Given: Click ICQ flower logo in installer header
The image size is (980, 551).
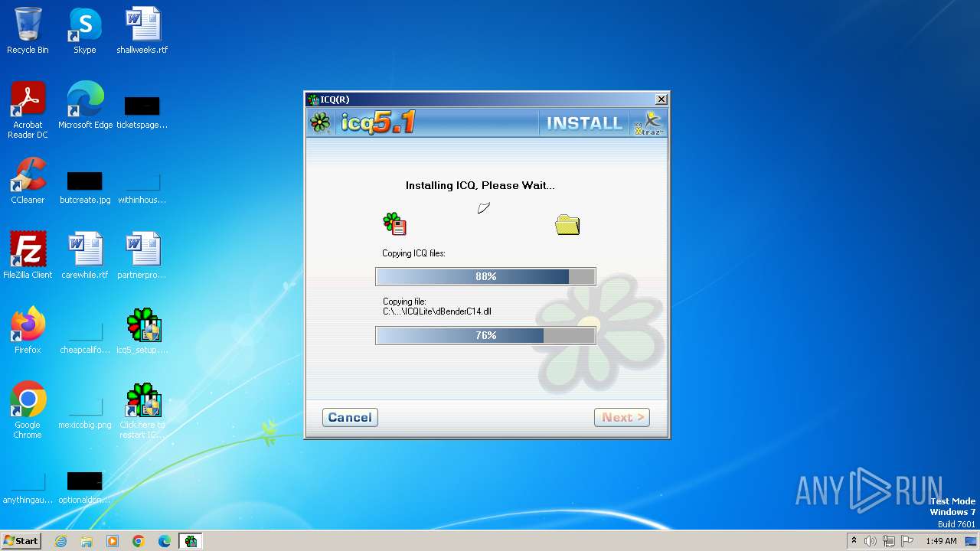Looking at the screenshot, I should click(x=320, y=122).
